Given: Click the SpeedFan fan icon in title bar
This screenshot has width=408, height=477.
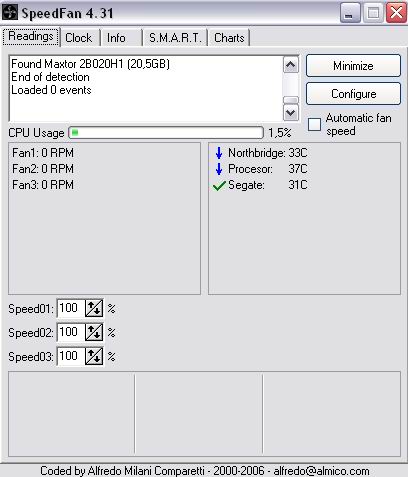Looking at the screenshot, I should point(10,13).
